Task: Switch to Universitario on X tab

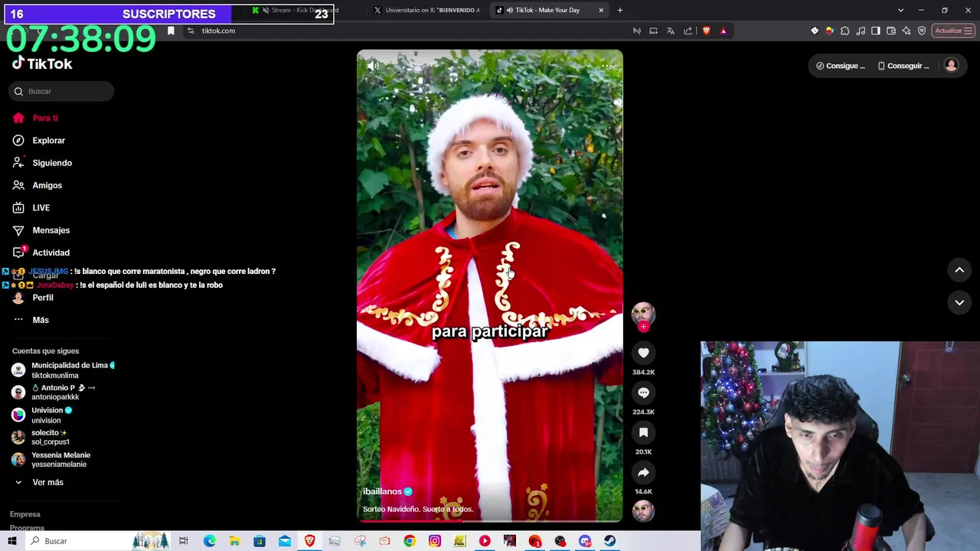Action: point(426,10)
